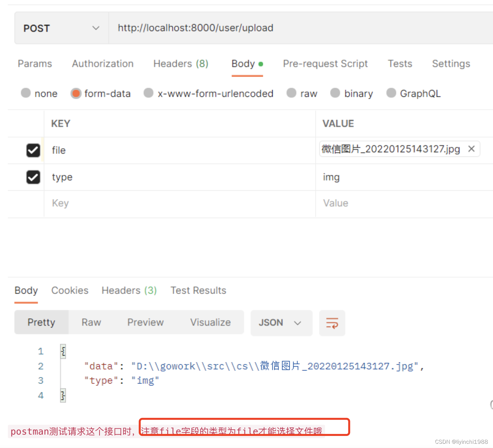Open the response Headers (3) tab
The width and height of the screenshot is (493, 448).
coord(129,290)
